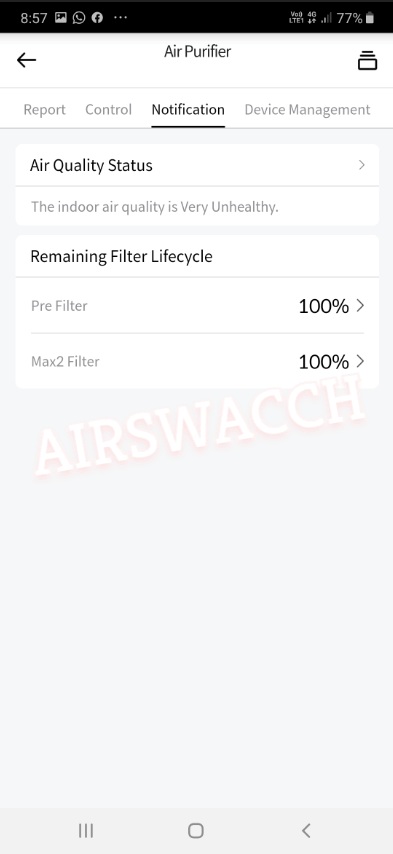
Task: Tap the back arrow in the header
Action: click(x=26, y=60)
